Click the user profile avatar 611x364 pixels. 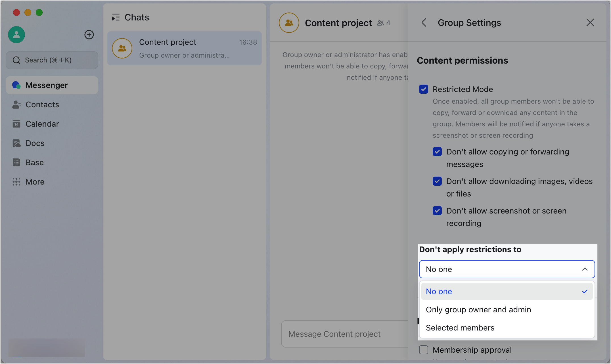[16, 35]
